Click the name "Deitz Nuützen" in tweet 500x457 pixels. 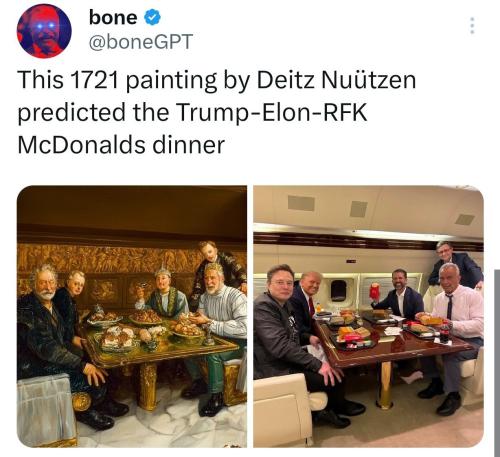coord(336,80)
